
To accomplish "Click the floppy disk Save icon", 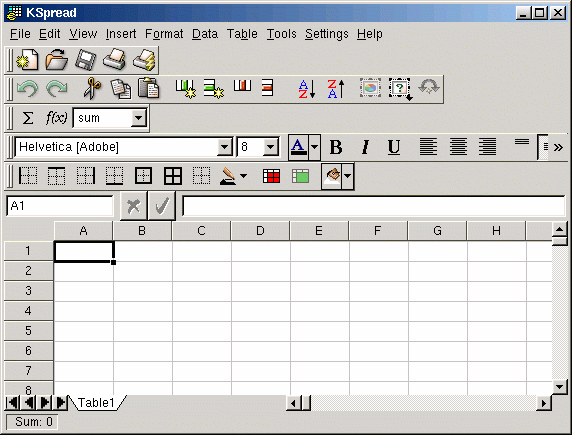I will [x=86, y=60].
